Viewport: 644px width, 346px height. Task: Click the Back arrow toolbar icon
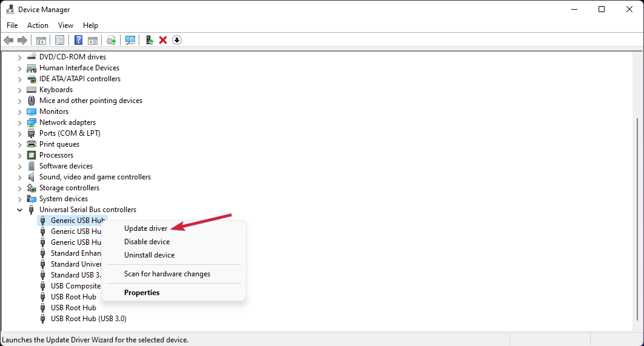coord(8,40)
